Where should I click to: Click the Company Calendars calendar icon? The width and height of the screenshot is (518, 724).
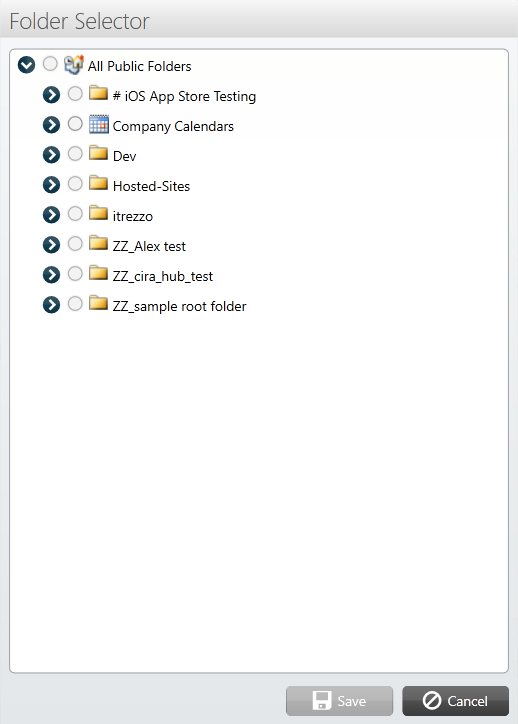(99, 124)
